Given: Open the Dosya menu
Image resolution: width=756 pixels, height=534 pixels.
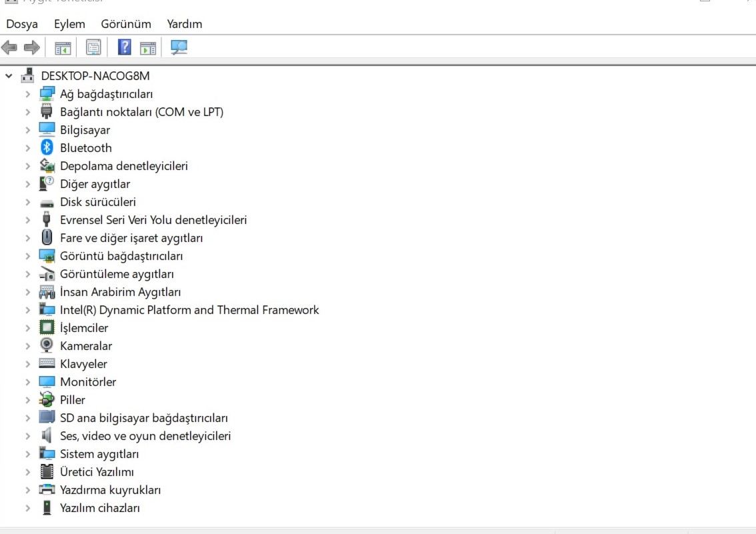Looking at the screenshot, I should point(21,23).
